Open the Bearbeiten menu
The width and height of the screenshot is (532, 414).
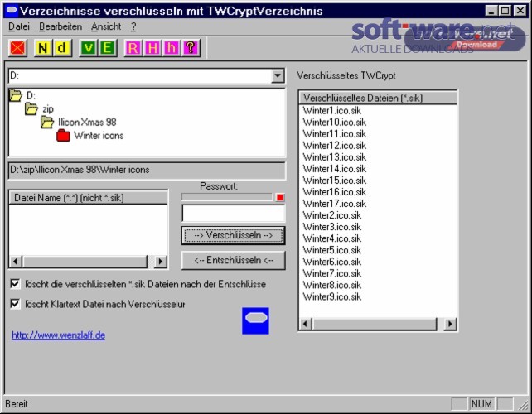tap(60, 26)
